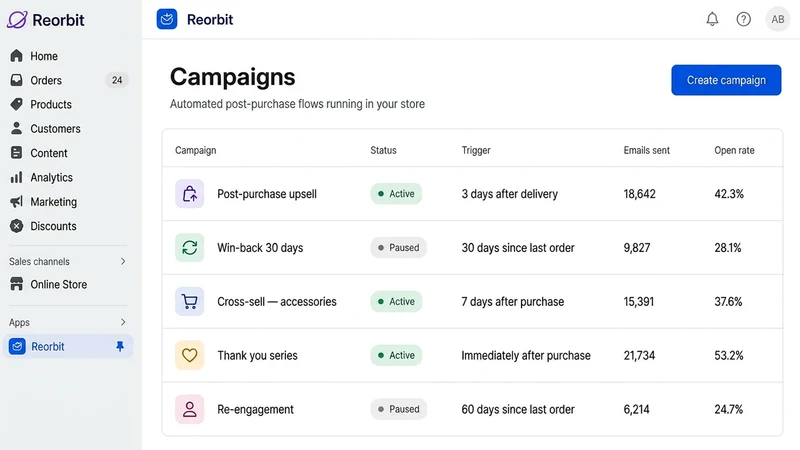Viewport: 800px width, 450px height.
Task: Click the Online Store storefront icon
Action: tap(16, 284)
